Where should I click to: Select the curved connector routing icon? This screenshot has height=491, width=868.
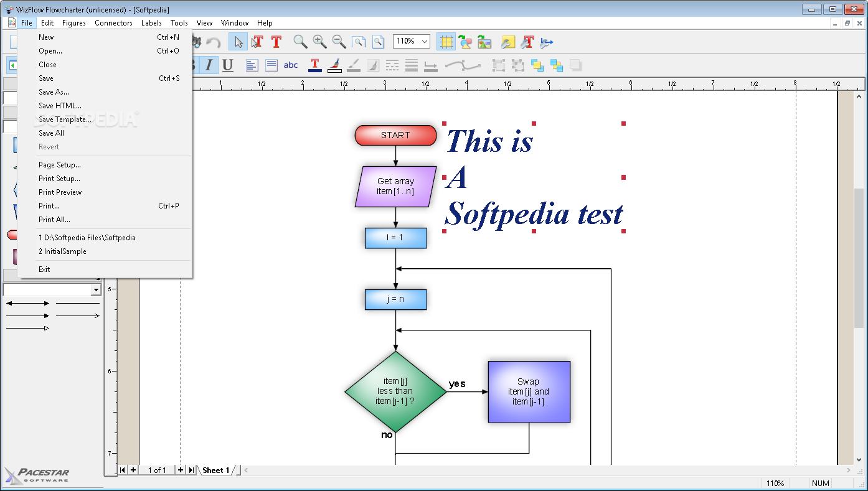tap(463, 65)
